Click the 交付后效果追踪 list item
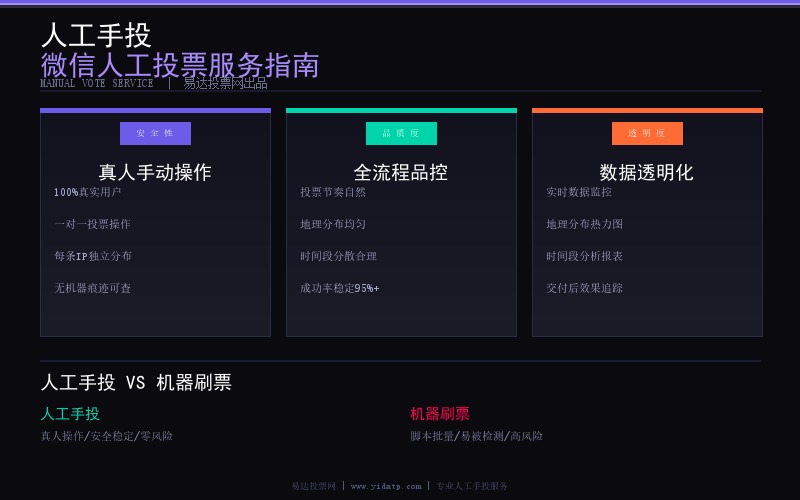 click(x=584, y=288)
